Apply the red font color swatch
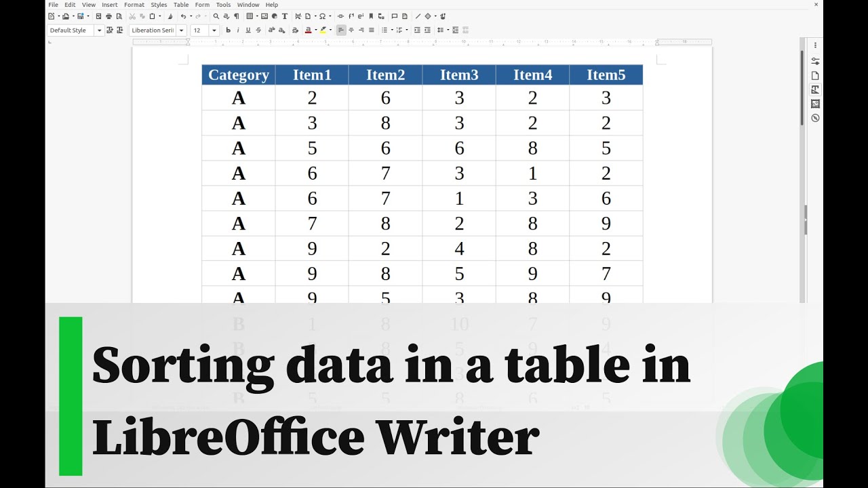Screen dimensions: 868x488 pos(308,30)
